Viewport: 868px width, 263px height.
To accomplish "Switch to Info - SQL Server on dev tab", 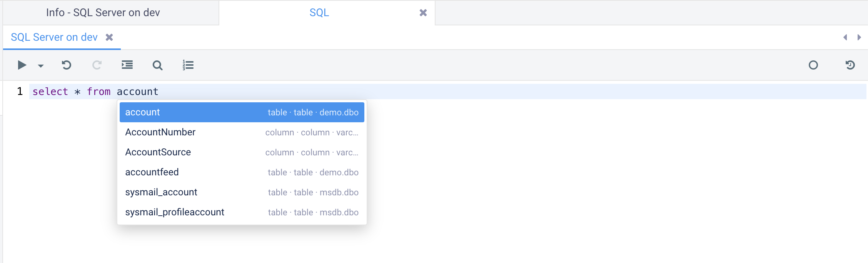I will pos(103,13).
